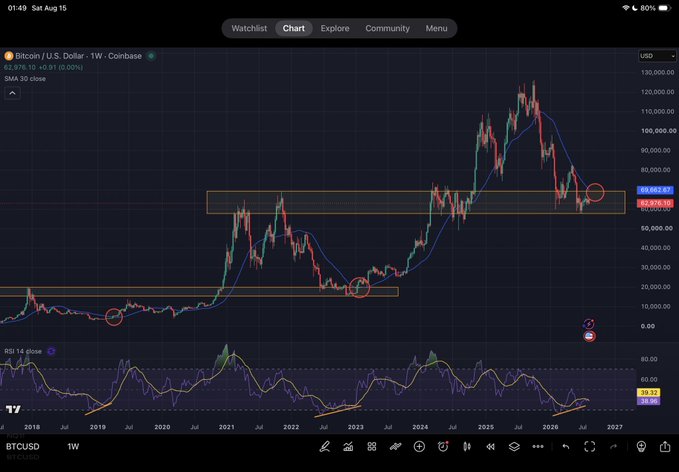This screenshot has width=679, height=472.
Task: Check the battery status icon
Action: (x=665, y=8)
